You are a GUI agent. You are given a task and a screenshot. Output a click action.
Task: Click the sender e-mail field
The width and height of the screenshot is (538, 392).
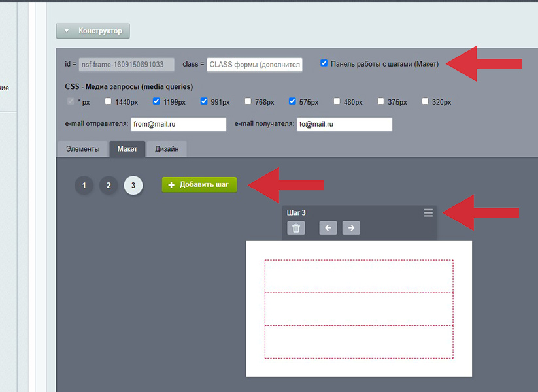(178, 125)
